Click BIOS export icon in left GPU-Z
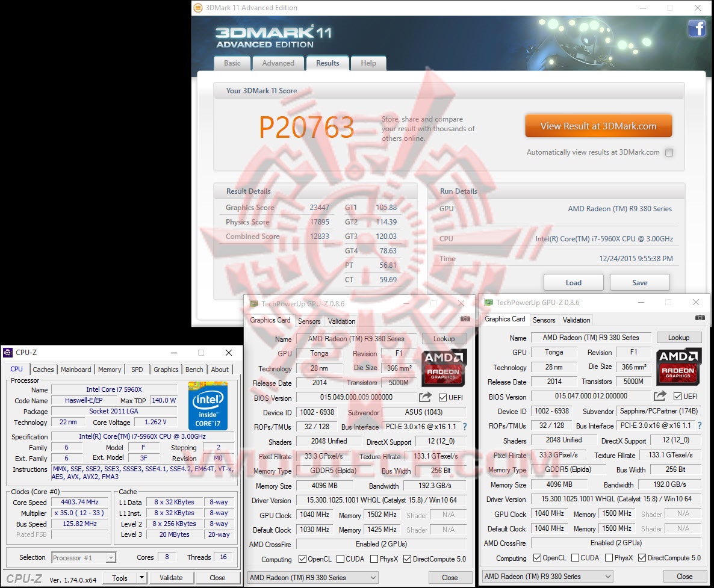This screenshot has height=588, width=714. tap(425, 397)
